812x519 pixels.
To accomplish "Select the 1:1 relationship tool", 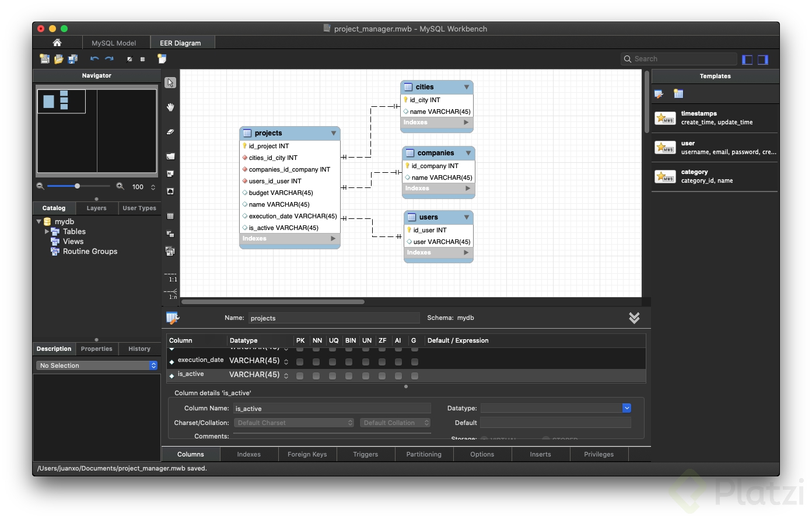I will (171, 277).
